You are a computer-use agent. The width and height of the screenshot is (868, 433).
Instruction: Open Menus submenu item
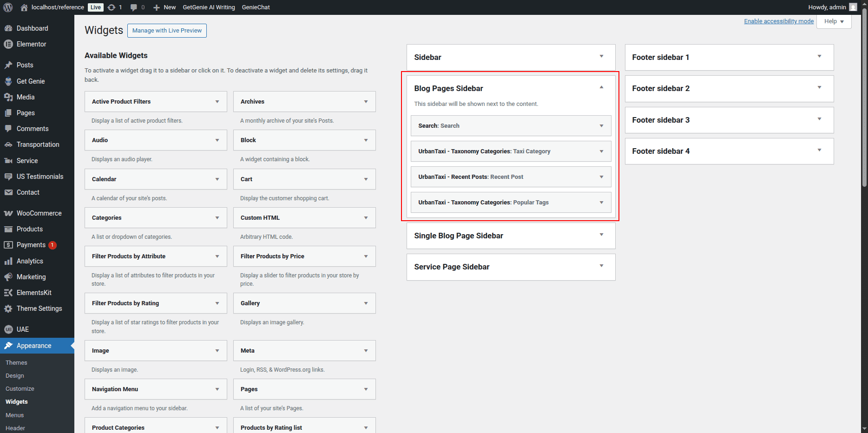14,415
